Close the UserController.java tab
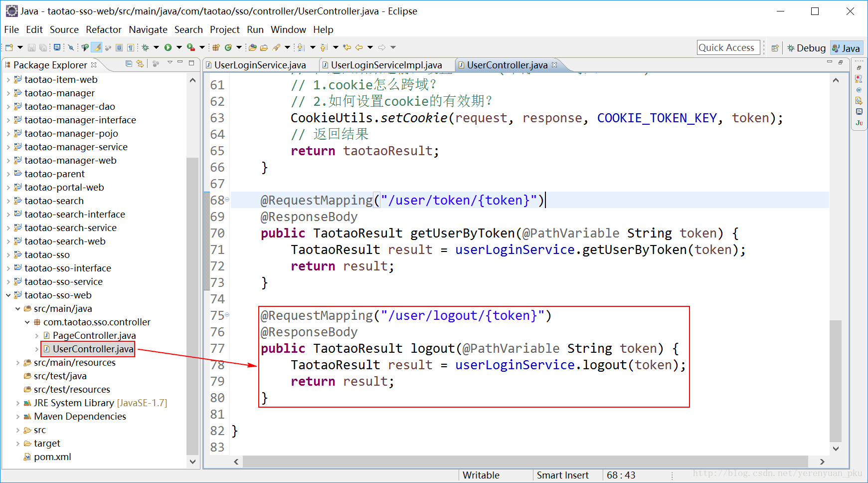Viewport: 868px width, 483px height. 554,65
